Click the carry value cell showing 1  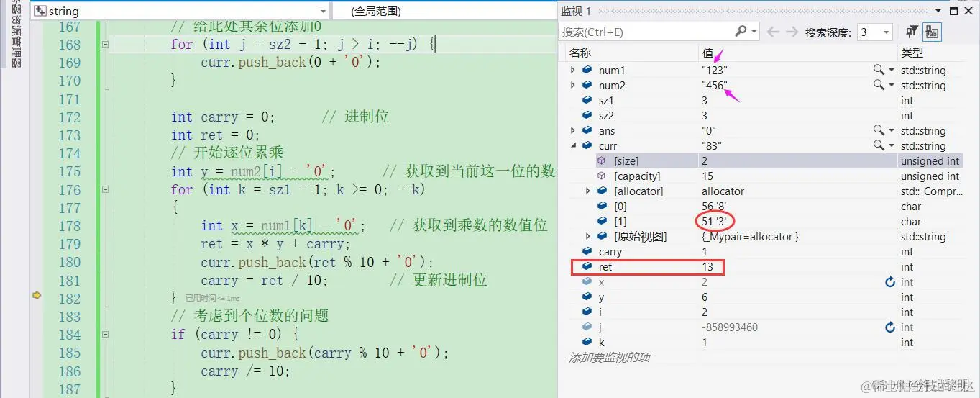coord(705,252)
